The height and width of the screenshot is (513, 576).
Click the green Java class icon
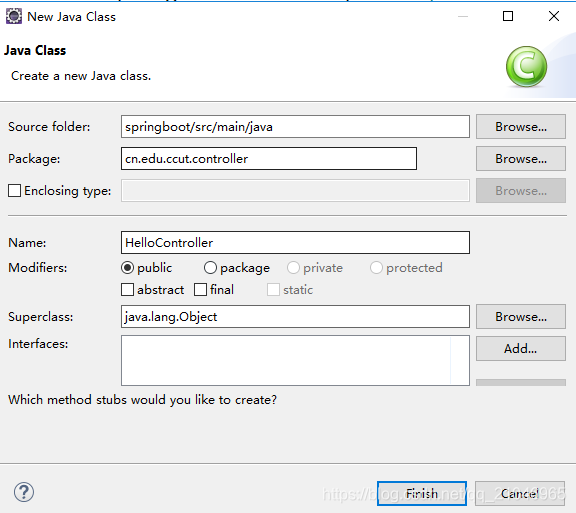click(526, 67)
